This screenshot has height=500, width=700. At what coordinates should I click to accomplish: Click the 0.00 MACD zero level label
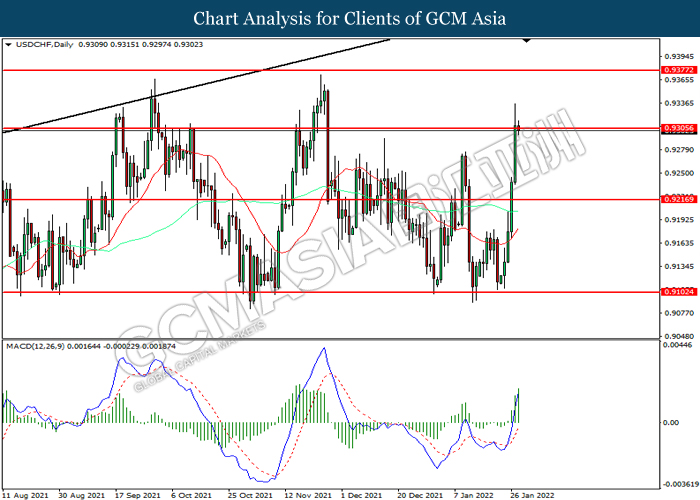[671, 422]
